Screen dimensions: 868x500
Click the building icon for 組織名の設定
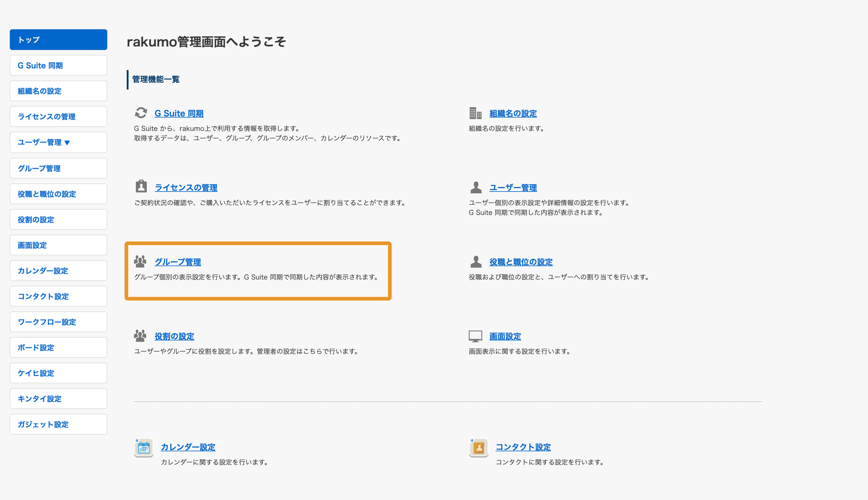point(475,113)
